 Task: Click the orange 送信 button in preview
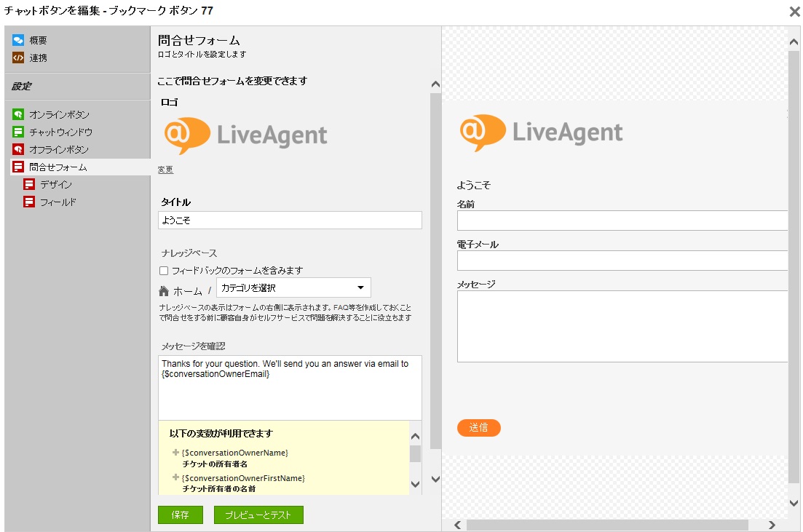(479, 427)
